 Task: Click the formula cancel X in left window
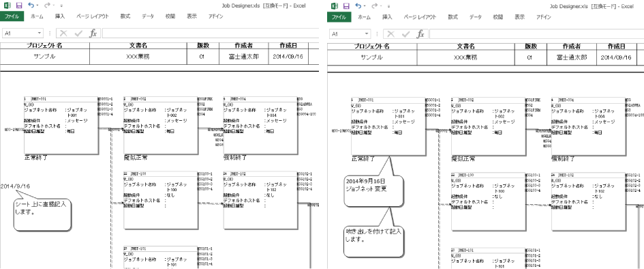(63, 33)
